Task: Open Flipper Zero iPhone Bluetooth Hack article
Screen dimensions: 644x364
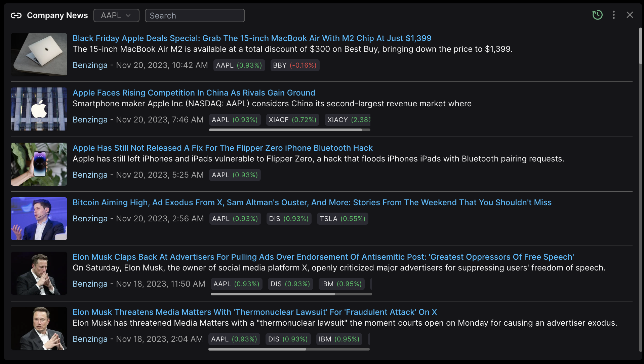Action: (223, 148)
